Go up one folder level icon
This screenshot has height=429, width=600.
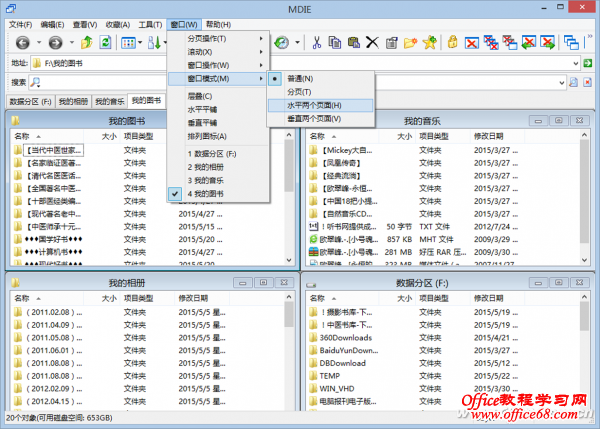tap(87, 42)
